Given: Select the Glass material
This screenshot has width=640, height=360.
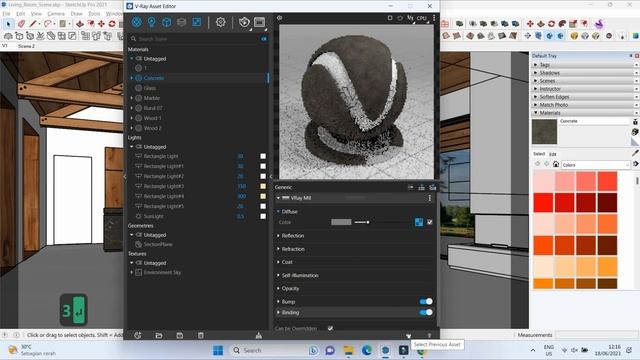Looking at the screenshot, I should click(150, 88).
